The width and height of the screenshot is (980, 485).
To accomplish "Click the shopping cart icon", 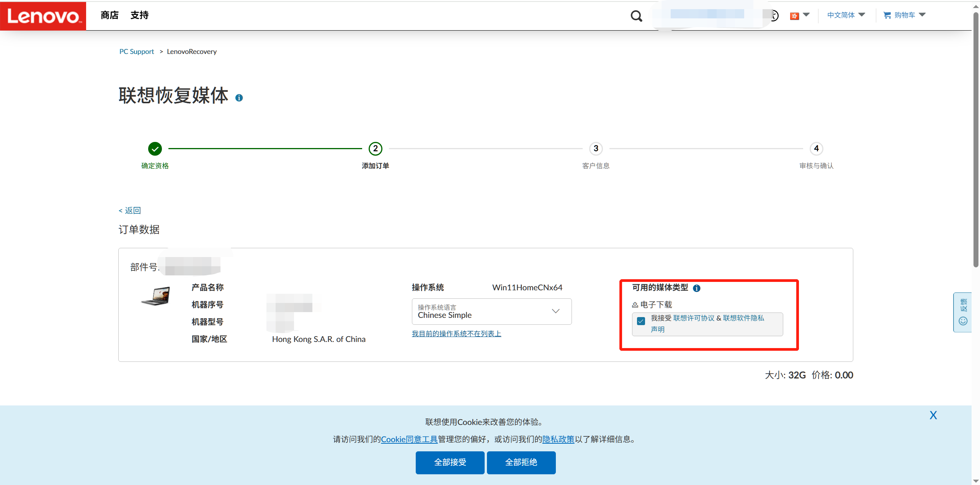I will click(887, 15).
